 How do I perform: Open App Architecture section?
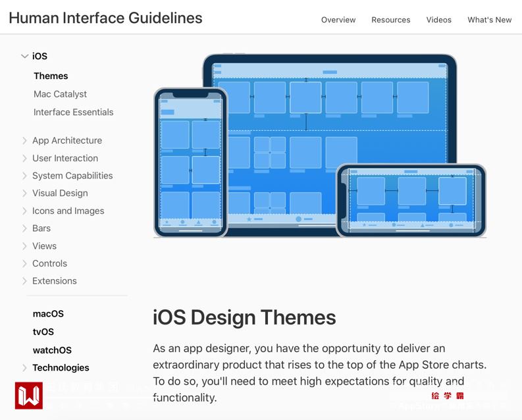67,140
